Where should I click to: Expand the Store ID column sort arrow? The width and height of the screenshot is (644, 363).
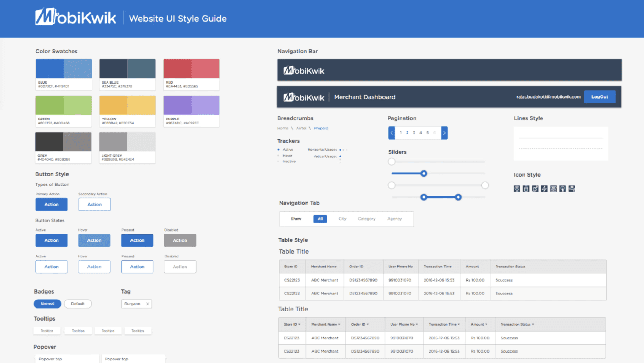coord(299,324)
